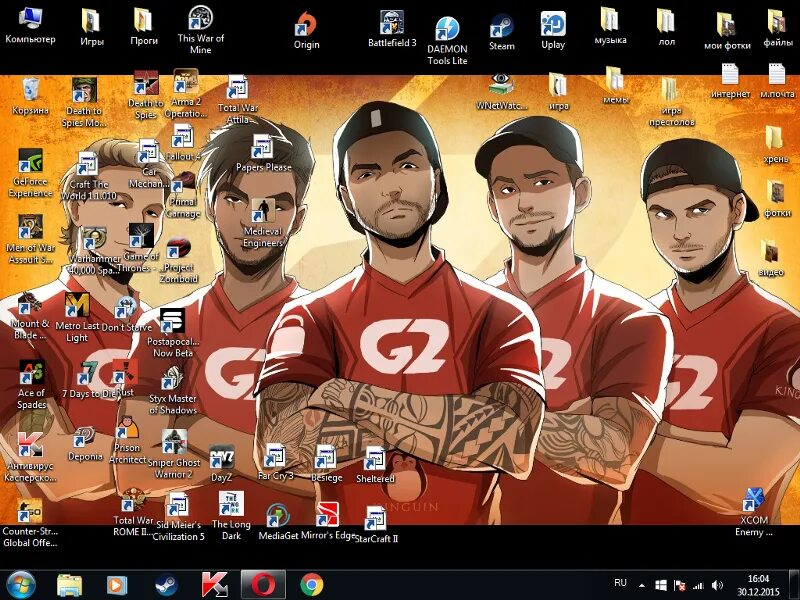Click the RU language indicator
Screen dimensions: 800x600
620,583
